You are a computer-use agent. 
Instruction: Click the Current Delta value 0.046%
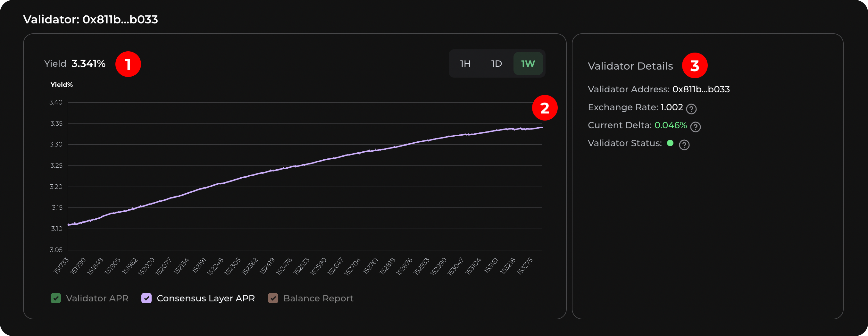coord(671,125)
